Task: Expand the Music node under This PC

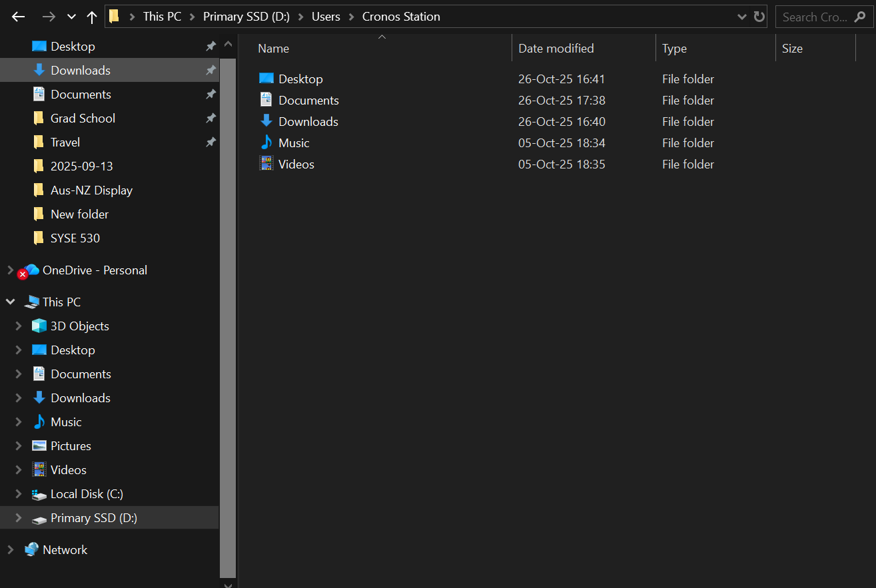Action: [x=19, y=422]
